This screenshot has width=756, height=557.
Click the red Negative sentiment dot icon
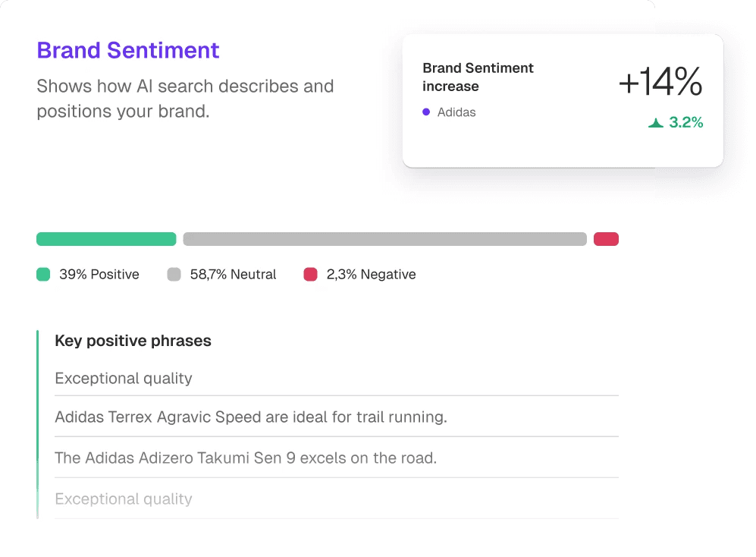[x=310, y=274]
